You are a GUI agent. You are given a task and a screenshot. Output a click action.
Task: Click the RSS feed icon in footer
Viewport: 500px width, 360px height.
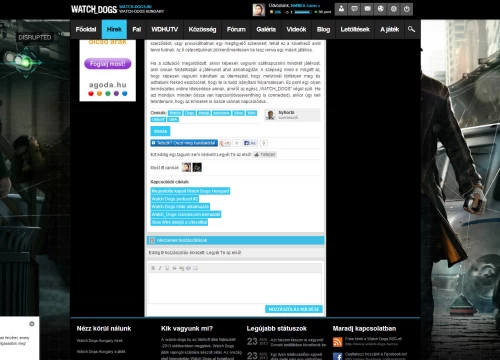pyautogui.click(x=337, y=342)
